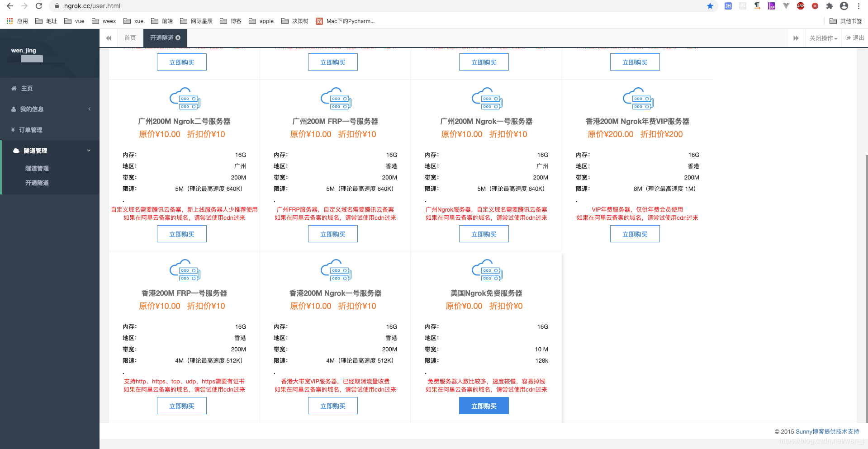Select the 隧道管理 submenu item
The height and width of the screenshot is (449, 868).
[x=37, y=168]
